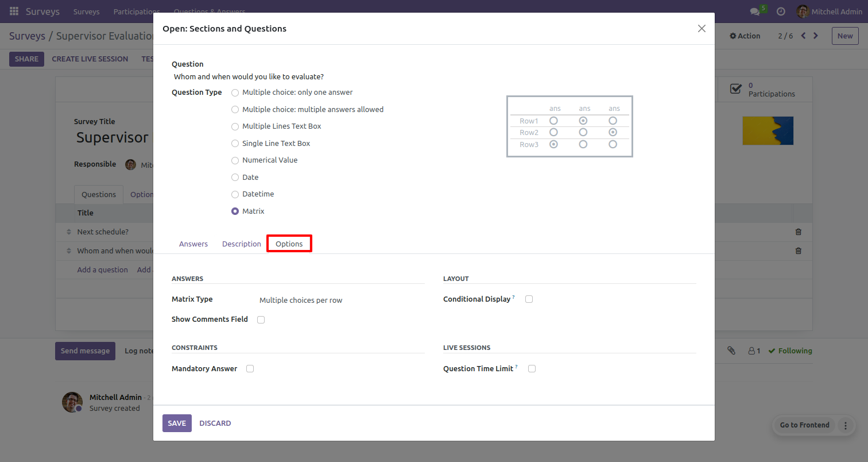This screenshot has width=868, height=462.
Task: Switch to the Answers tab
Action: (193, 244)
